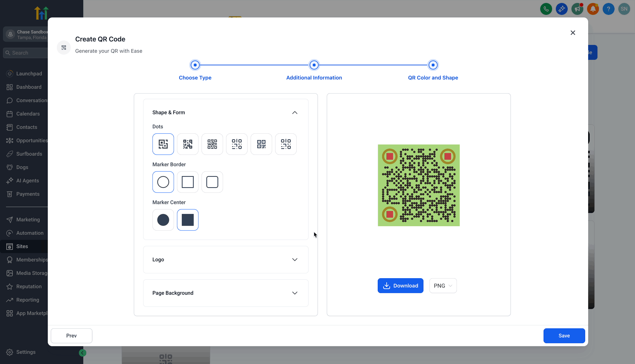
Task: Click the QR code preview image
Action: [419, 185]
